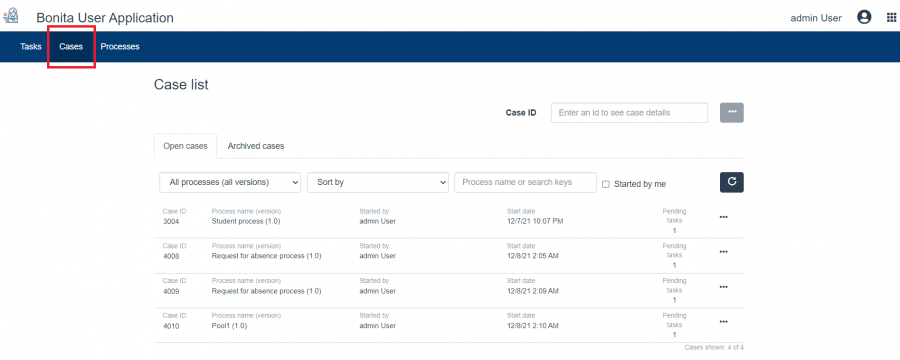Go to the Tasks menu
900x360 pixels.
point(31,47)
